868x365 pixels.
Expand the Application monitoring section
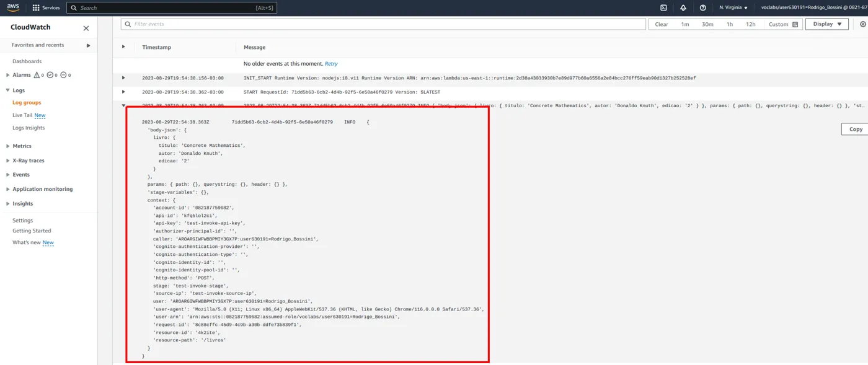[x=7, y=189]
